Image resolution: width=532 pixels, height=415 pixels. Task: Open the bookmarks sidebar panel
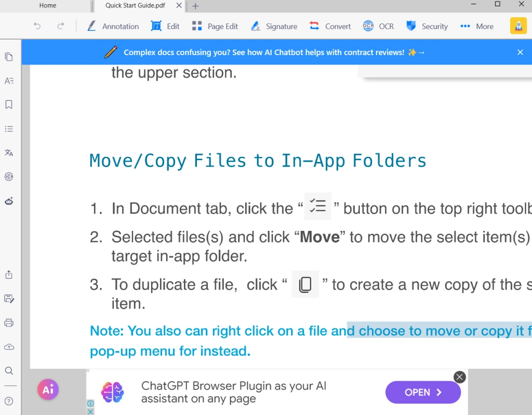click(x=9, y=105)
